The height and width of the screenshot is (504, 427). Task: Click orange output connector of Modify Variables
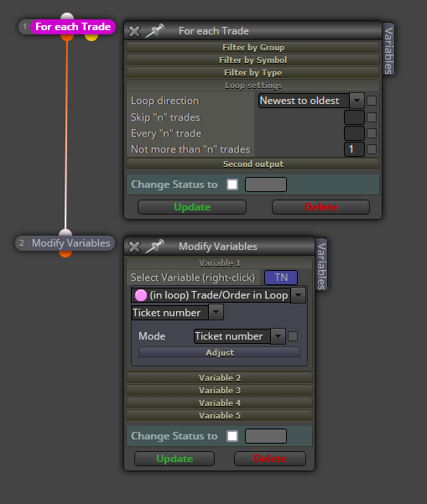(65, 253)
